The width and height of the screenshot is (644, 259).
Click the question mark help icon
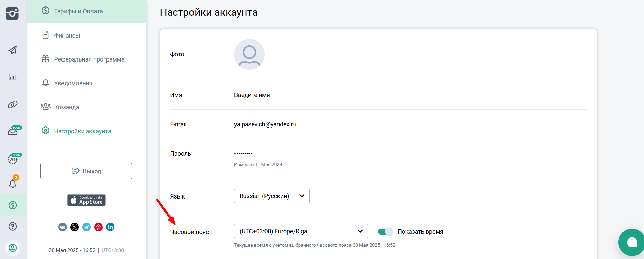(x=13, y=227)
